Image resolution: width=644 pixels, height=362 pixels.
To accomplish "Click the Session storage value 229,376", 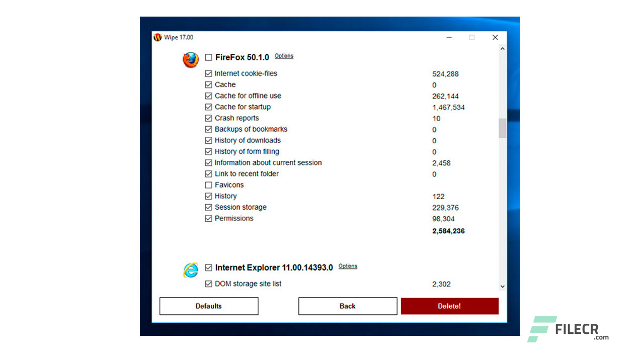I will click(445, 208).
